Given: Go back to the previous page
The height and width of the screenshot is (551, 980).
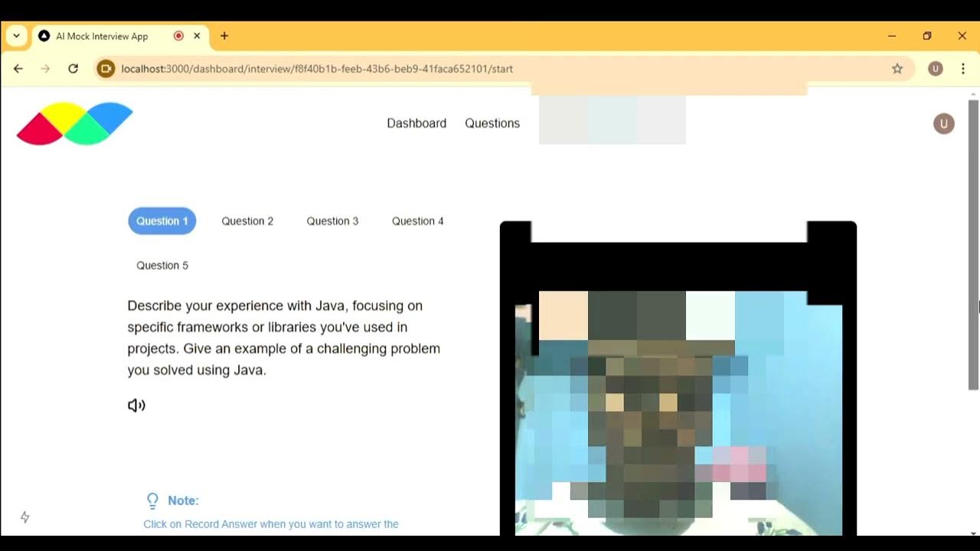Looking at the screenshot, I should (18, 69).
